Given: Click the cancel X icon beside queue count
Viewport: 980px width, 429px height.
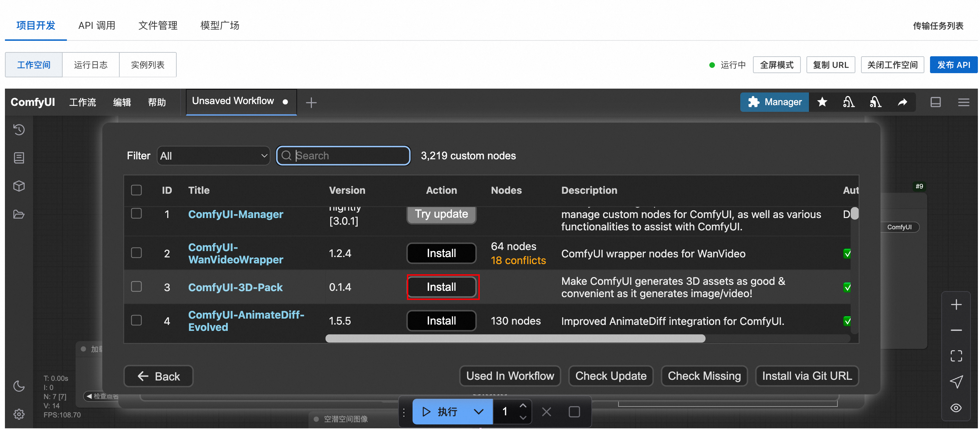Looking at the screenshot, I should pyautogui.click(x=546, y=412).
